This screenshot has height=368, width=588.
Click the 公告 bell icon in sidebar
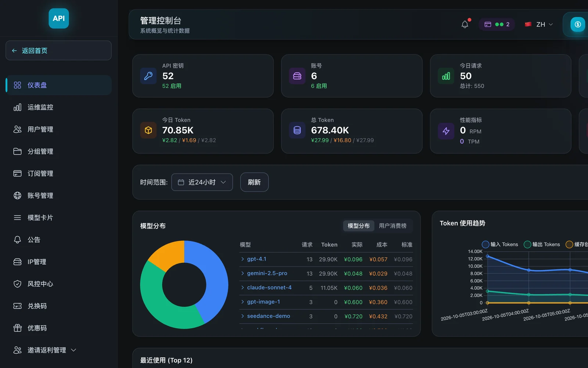[17, 240]
